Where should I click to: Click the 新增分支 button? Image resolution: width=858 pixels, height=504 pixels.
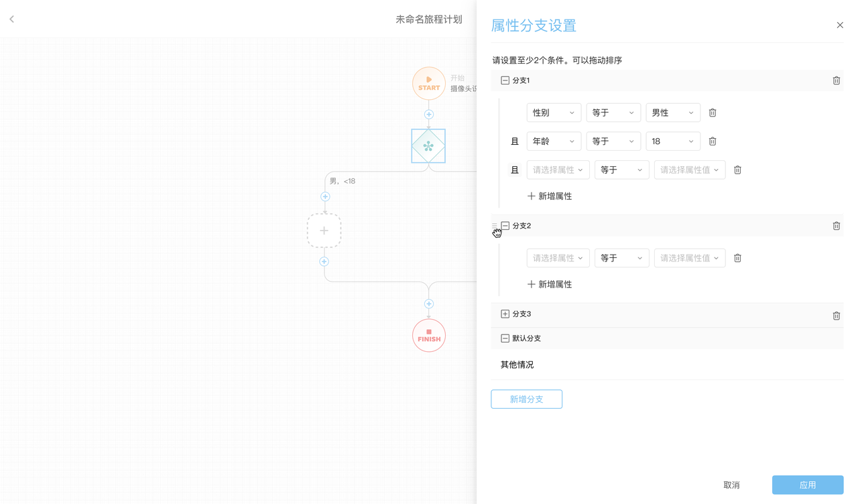(x=526, y=399)
